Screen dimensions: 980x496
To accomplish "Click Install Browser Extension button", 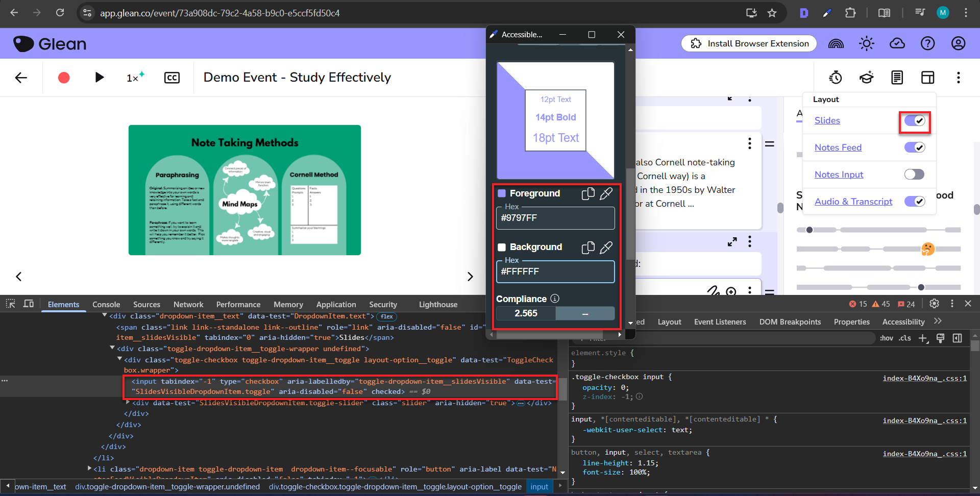I will (749, 44).
